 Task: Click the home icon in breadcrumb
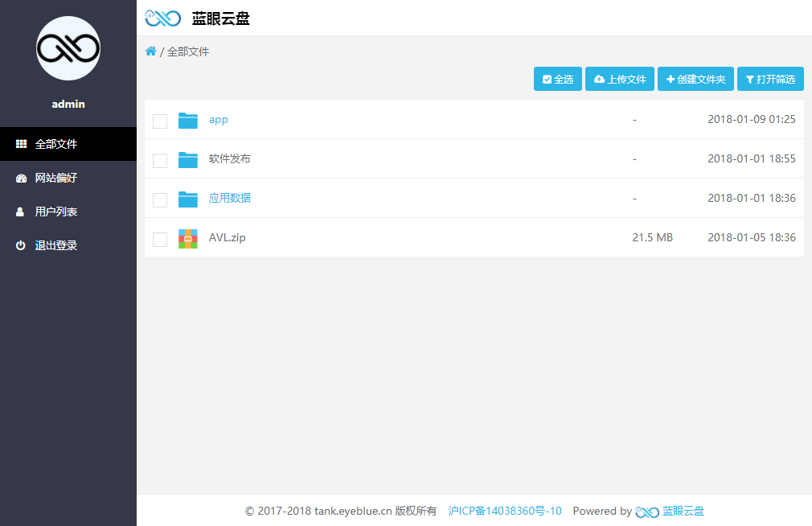coord(150,51)
